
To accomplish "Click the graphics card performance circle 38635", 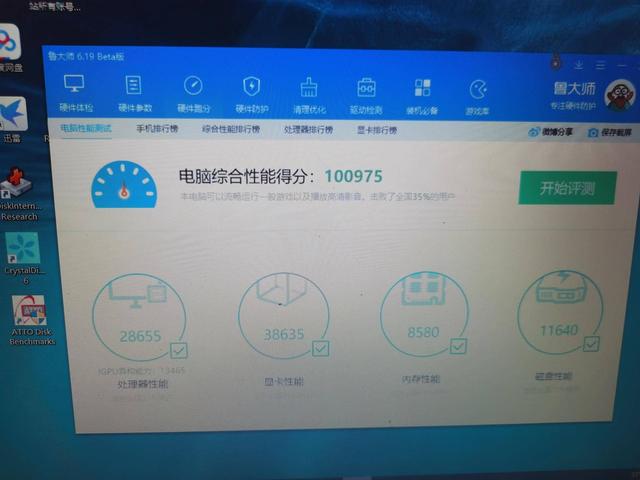I will pyautogui.click(x=284, y=316).
